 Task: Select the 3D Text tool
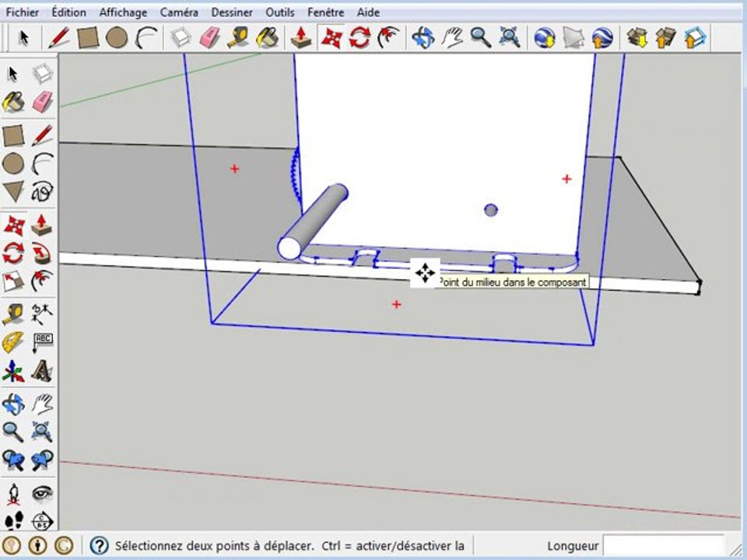42,371
